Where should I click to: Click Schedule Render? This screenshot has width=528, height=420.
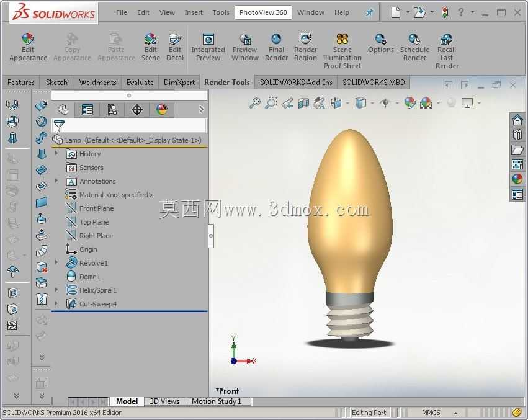pos(414,47)
